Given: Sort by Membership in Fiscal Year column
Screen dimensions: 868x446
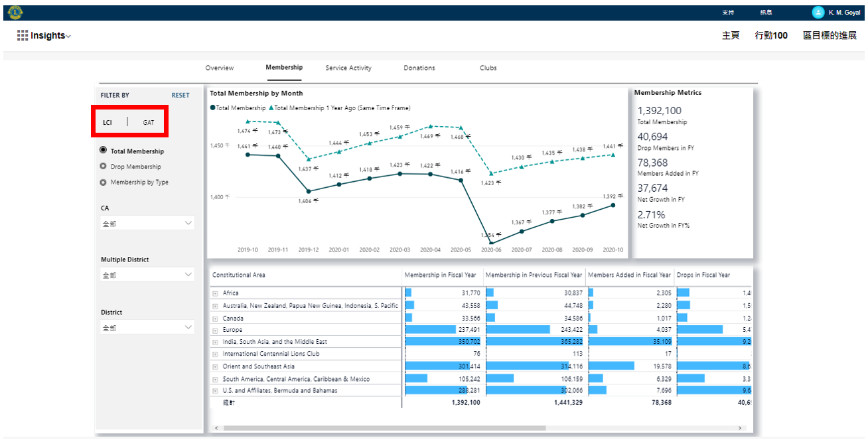Looking at the screenshot, I should 440,275.
